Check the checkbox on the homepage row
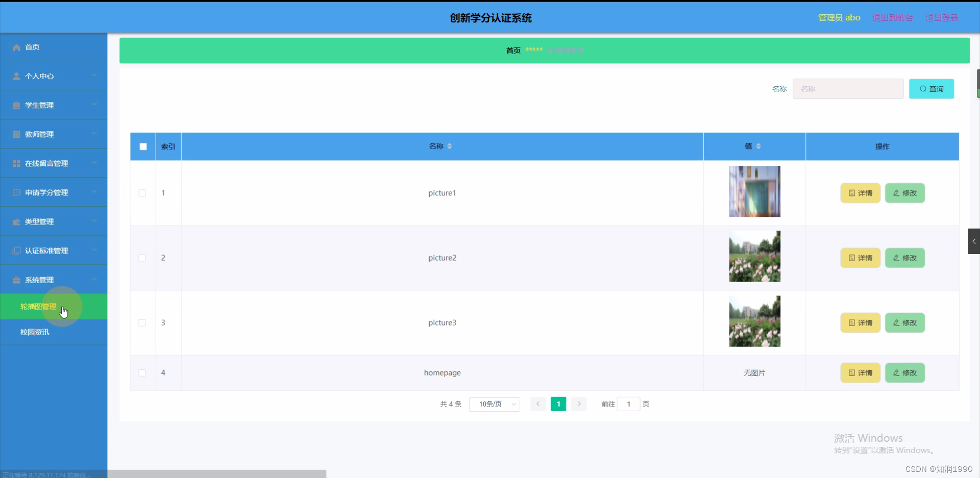Image resolution: width=980 pixels, height=478 pixels. [x=142, y=373]
